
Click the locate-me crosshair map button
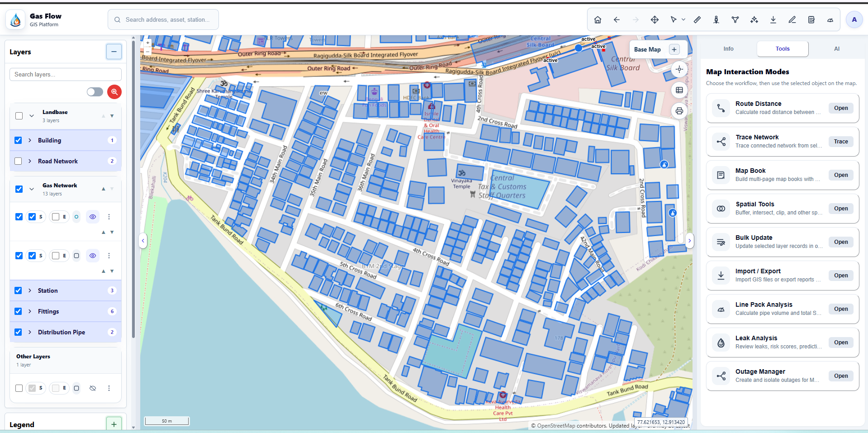pyautogui.click(x=679, y=69)
